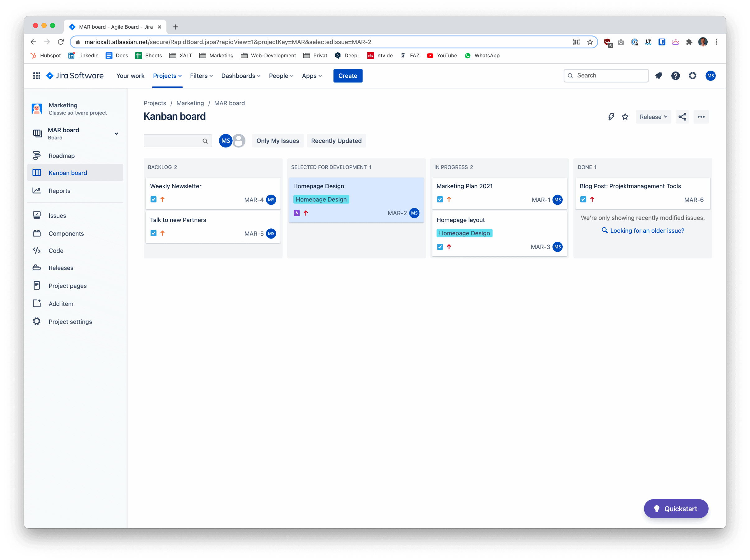
Task: Open the Release dropdown
Action: [653, 117]
